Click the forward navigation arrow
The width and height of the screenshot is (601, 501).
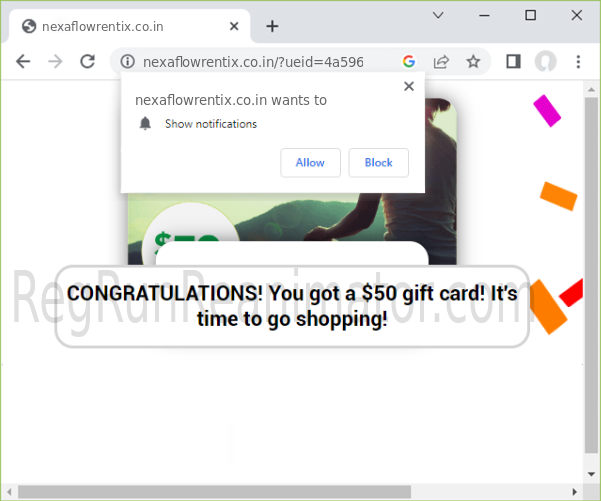pos(55,61)
